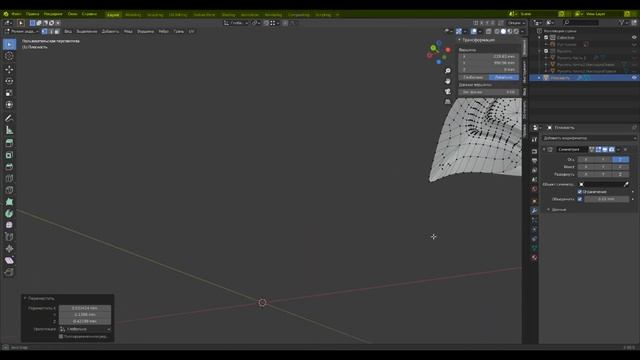Click the vertex X coordinate field
The height and width of the screenshot is (360, 640).
pos(489,57)
